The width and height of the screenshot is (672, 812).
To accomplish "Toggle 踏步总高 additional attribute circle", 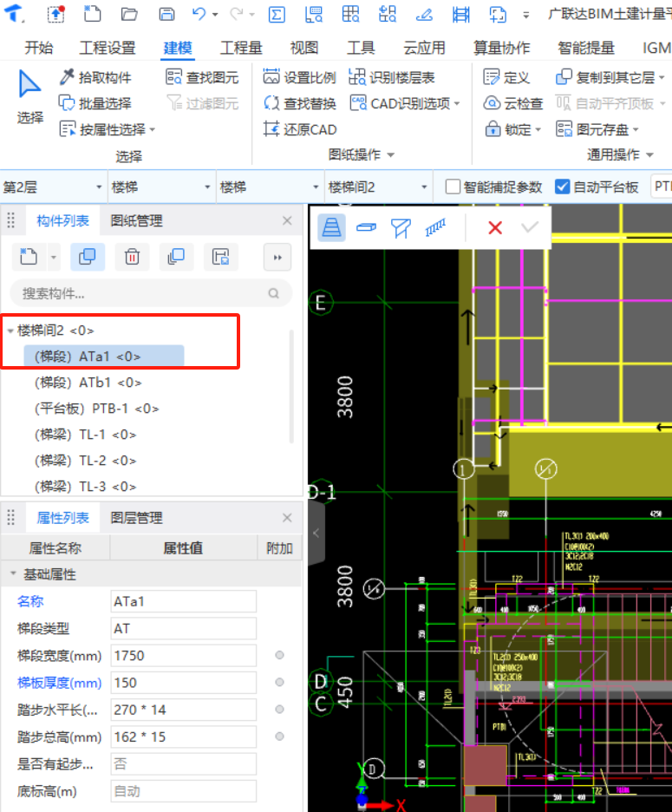I will coord(279,736).
